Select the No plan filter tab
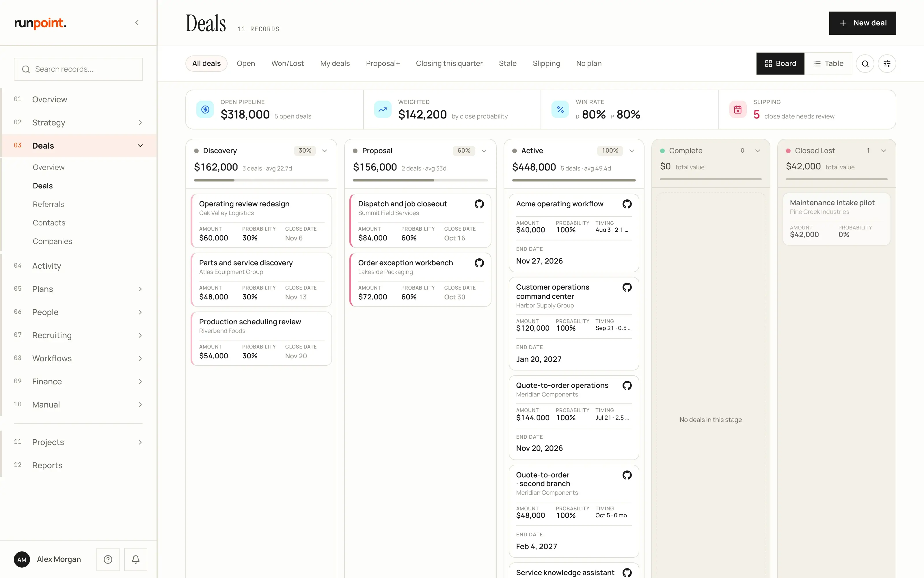 (x=589, y=64)
